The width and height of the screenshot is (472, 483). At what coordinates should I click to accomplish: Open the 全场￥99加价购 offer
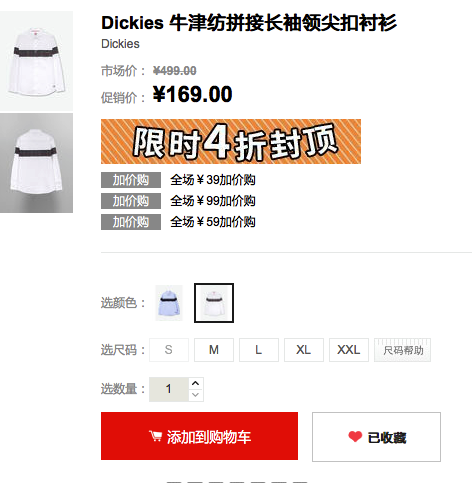point(213,201)
